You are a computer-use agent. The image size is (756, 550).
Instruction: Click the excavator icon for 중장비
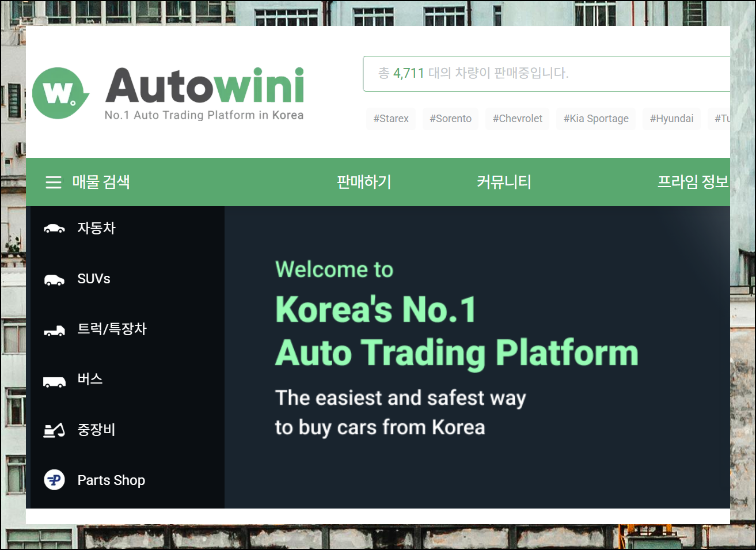point(54,430)
